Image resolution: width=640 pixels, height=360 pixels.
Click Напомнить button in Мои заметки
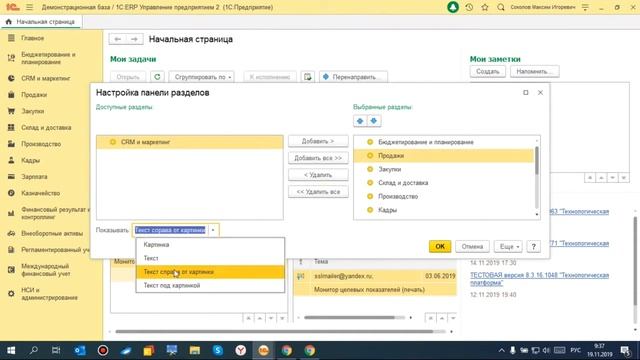pos(534,71)
